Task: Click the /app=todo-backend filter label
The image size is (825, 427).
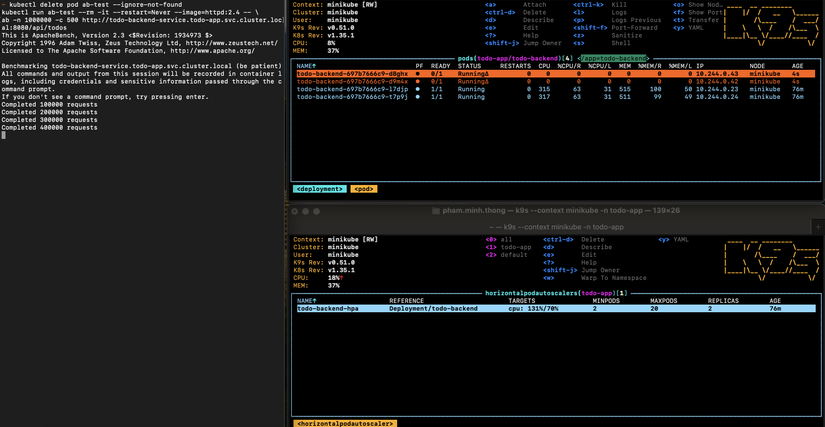Action: [613, 58]
